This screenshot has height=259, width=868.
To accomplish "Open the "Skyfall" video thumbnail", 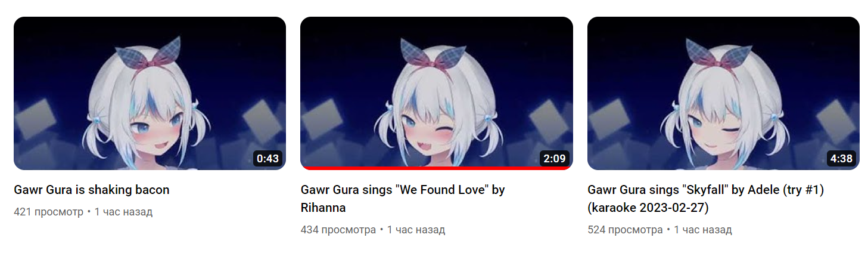I will [723, 93].
